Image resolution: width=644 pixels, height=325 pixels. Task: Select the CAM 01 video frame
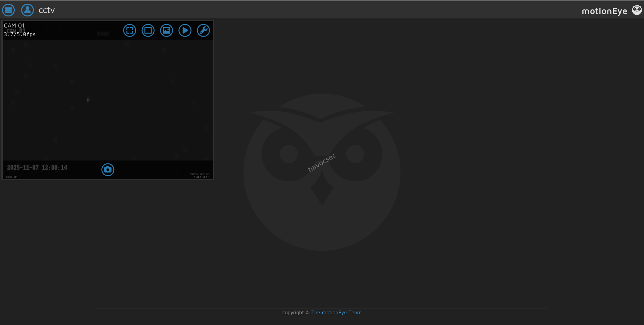point(108,100)
